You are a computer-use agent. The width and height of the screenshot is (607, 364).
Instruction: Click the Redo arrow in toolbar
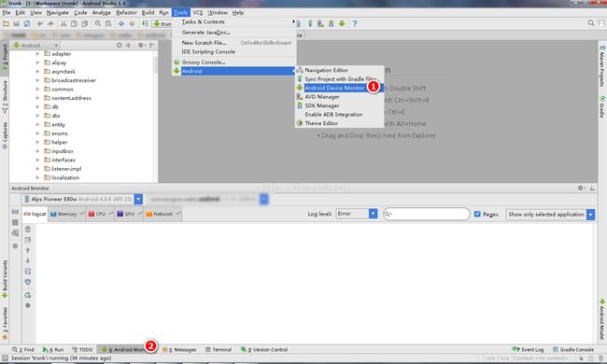click(50, 23)
